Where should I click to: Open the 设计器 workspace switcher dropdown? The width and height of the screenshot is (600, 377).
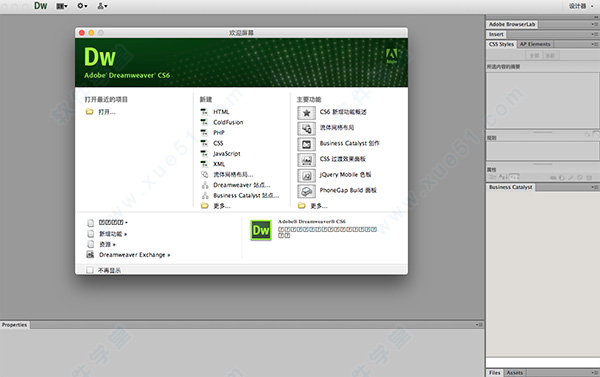click(x=580, y=6)
